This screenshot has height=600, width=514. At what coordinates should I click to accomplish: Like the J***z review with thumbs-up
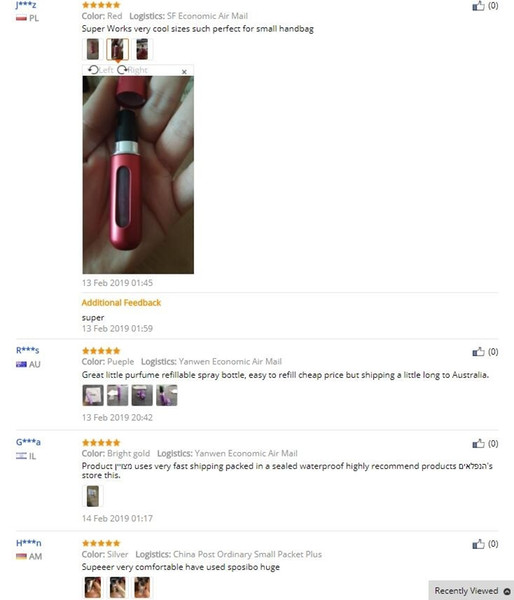[478, 6]
